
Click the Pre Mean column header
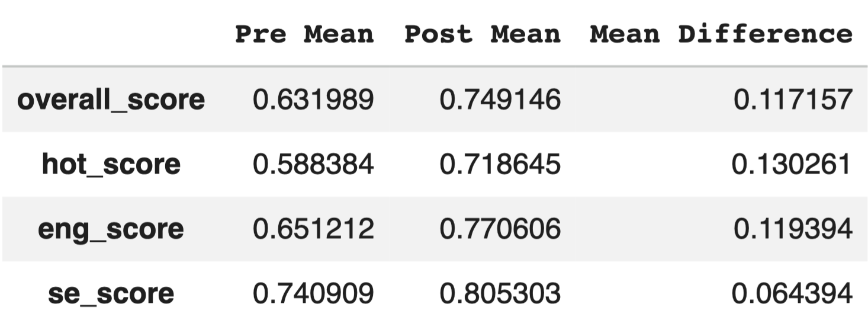pos(304,34)
